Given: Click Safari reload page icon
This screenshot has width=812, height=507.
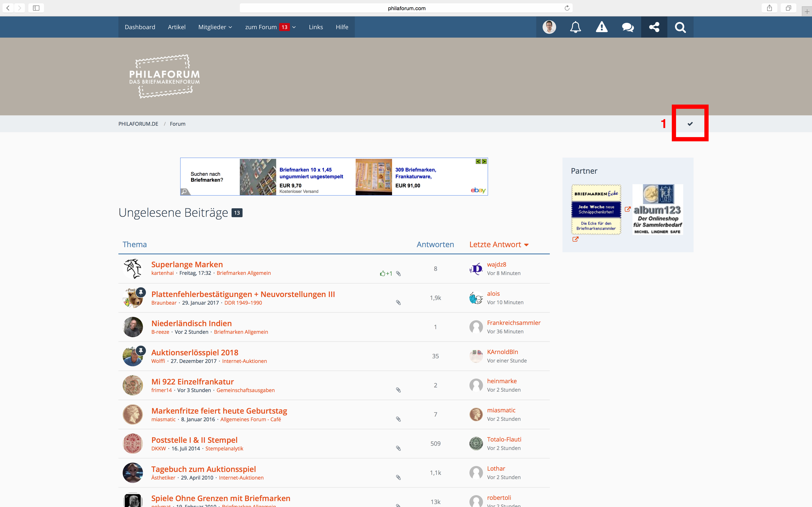Looking at the screenshot, I should click(567, 8).
